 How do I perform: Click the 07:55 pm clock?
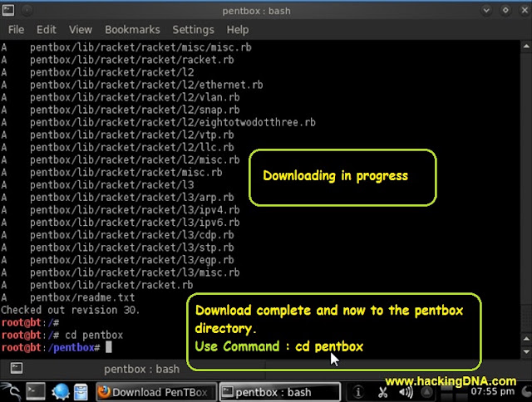coord(493,392)
